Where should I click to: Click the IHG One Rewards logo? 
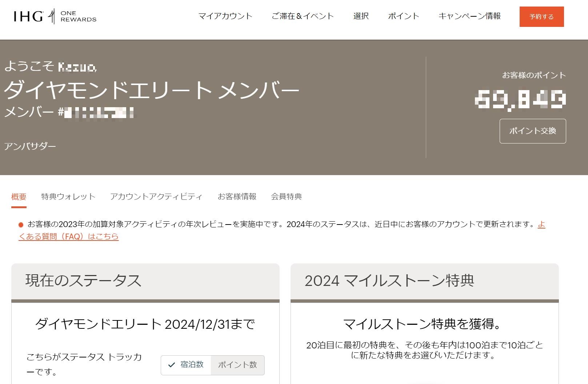pyautogui.click(x=55, y=16)
